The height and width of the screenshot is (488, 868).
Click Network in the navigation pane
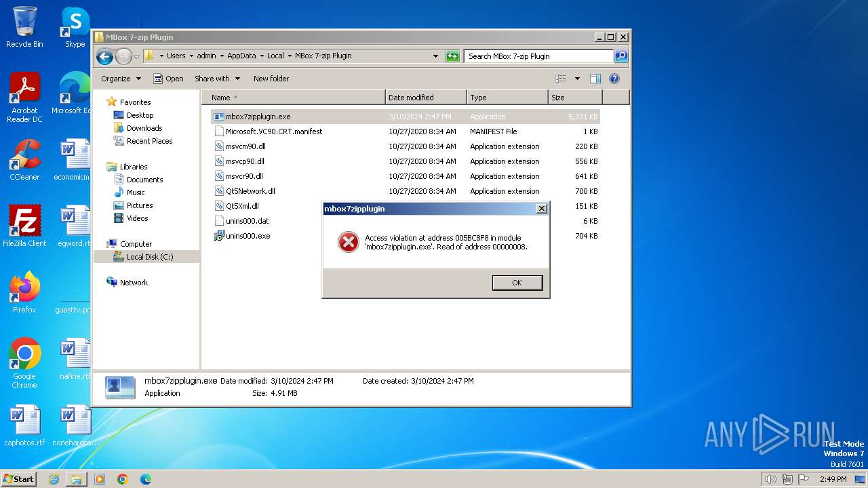click(x=134, y=283)
